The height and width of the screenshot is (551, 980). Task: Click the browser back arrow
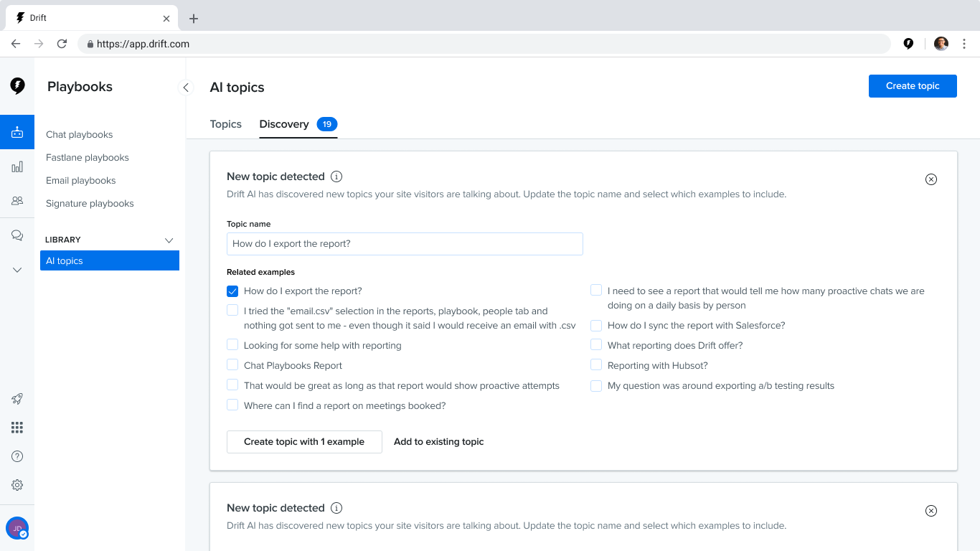tap(16, 44)
